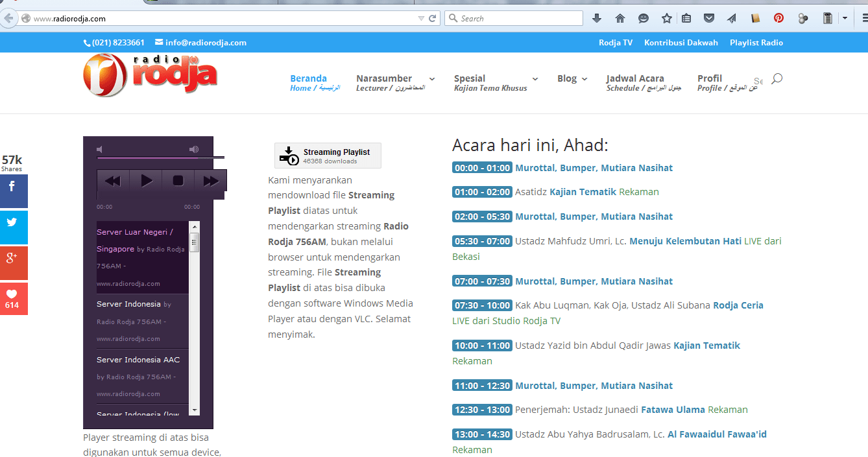Click the server list scrollbar thumb
Image resolution: width=868 pixels, height=457 pixels.
coord(194,242)
